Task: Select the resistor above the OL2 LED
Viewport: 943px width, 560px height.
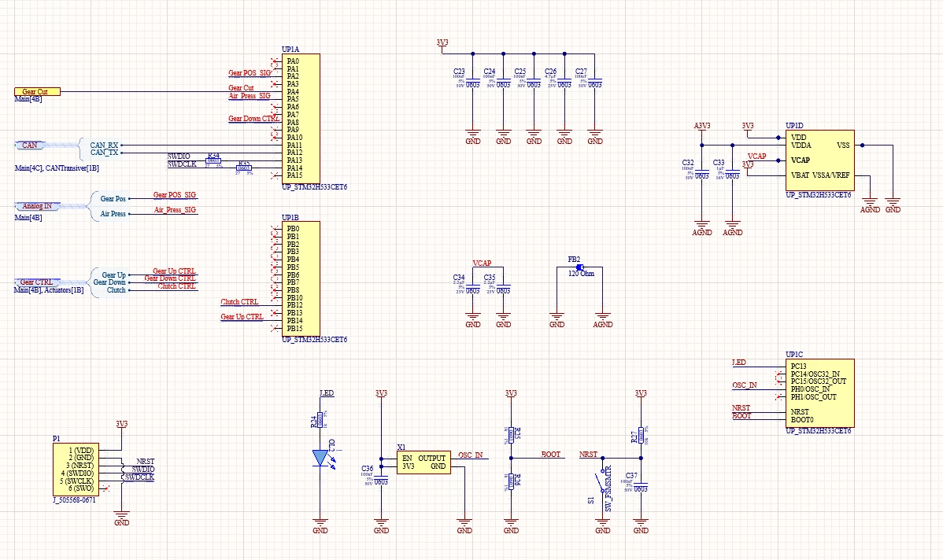Action: point(320,421)
